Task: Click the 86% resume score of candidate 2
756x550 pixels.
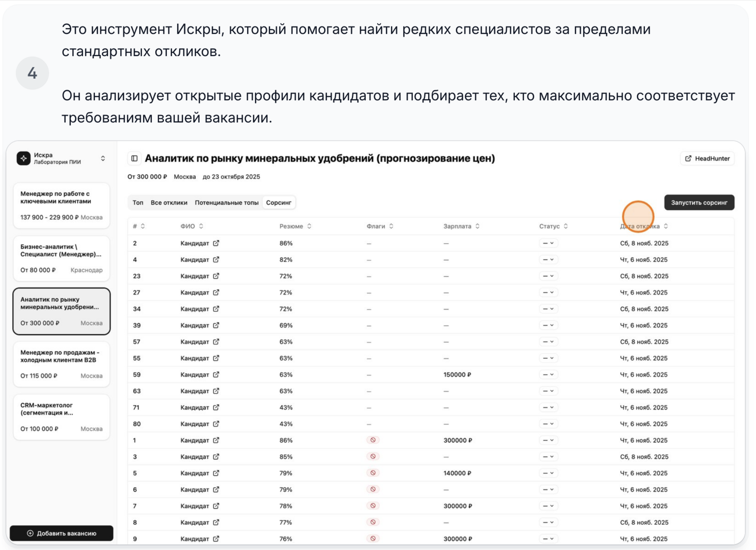Action: coord(286,243)
